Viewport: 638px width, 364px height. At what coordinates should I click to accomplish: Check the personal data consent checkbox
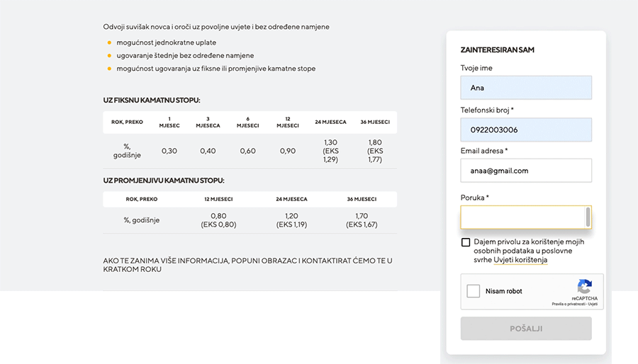[466, 242]
